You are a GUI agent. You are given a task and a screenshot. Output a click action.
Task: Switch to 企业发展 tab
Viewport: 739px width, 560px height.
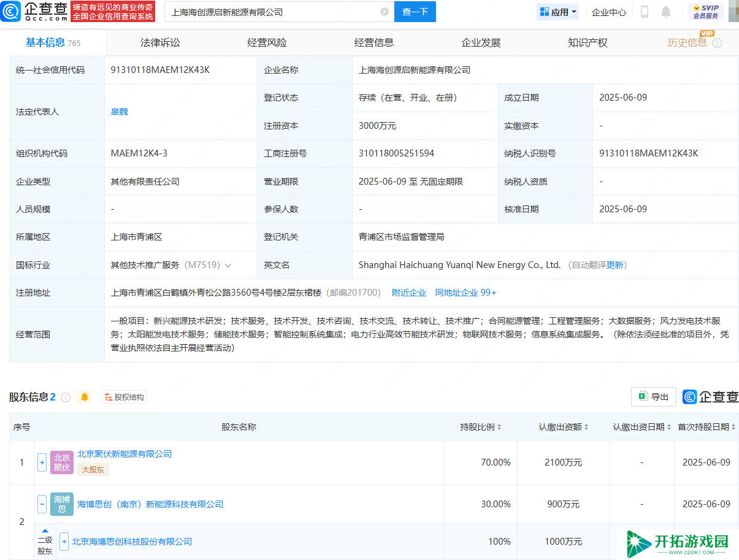click(x=481, y=42)
